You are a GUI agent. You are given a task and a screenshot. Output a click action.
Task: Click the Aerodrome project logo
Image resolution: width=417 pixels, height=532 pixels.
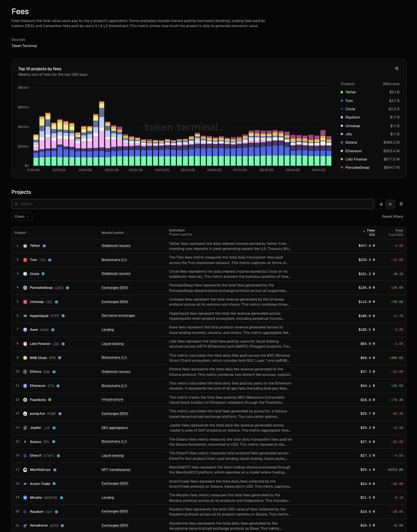[x=25, y=525]
